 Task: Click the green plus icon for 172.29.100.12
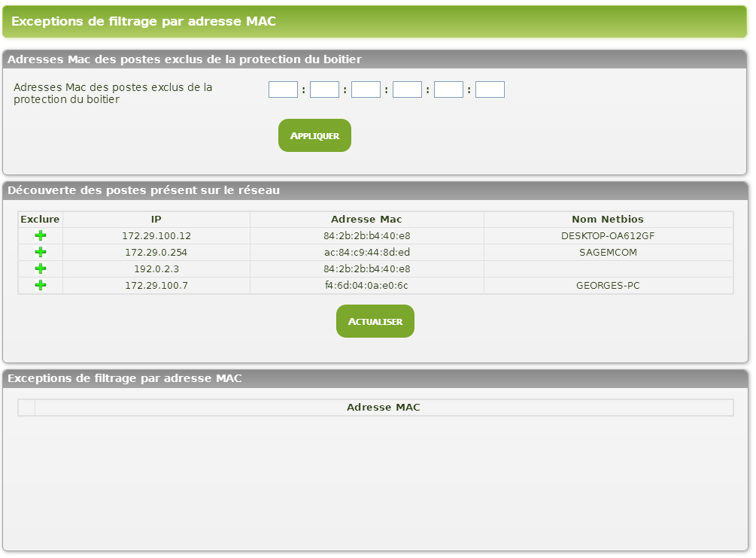pos(41,236)
